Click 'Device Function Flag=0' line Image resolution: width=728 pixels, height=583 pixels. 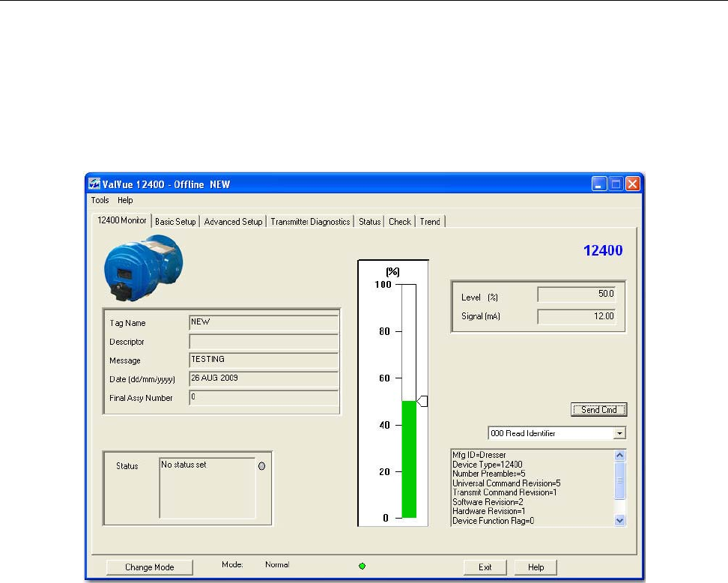[x=494, y=521]
